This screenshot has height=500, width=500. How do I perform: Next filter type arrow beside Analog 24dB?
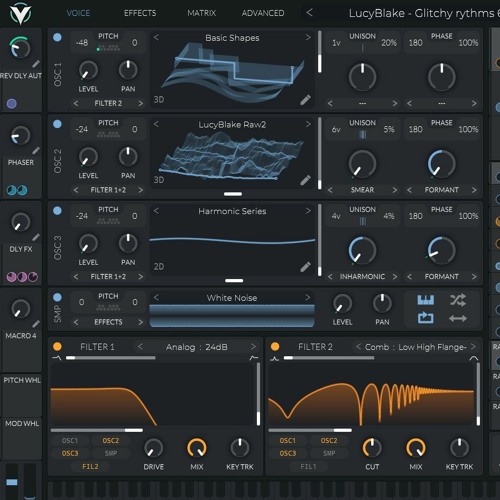[253, 347]
